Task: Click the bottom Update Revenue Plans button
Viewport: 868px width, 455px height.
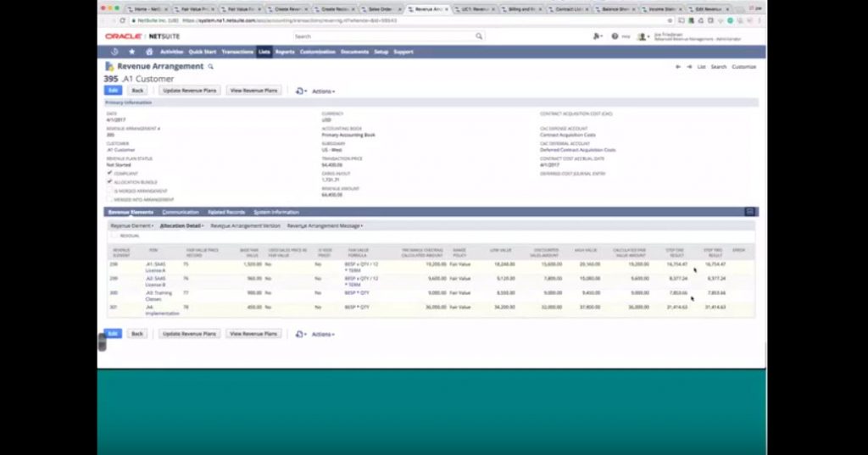Action: pyautogui.click(x=189, y=334)
